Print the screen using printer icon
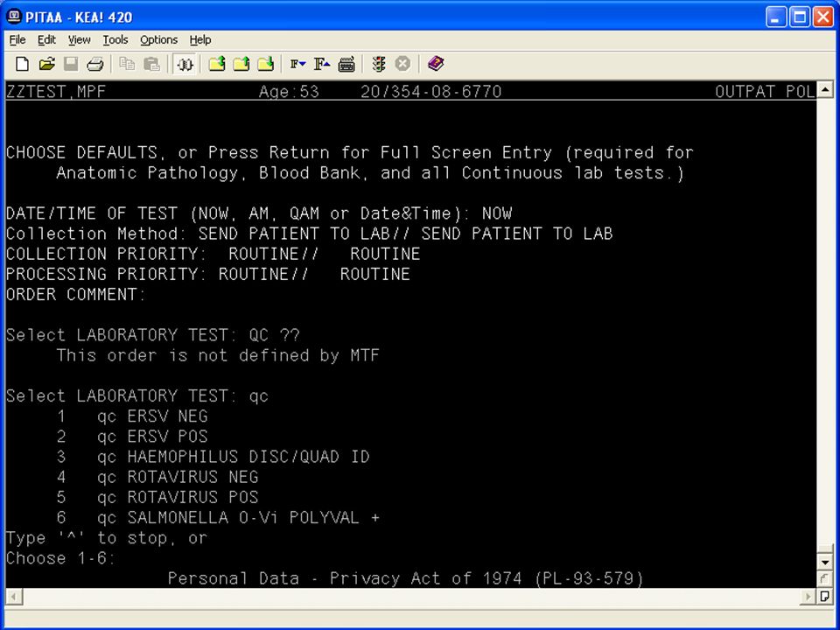Viewport: 840px width, 630px height. [94, 64]
